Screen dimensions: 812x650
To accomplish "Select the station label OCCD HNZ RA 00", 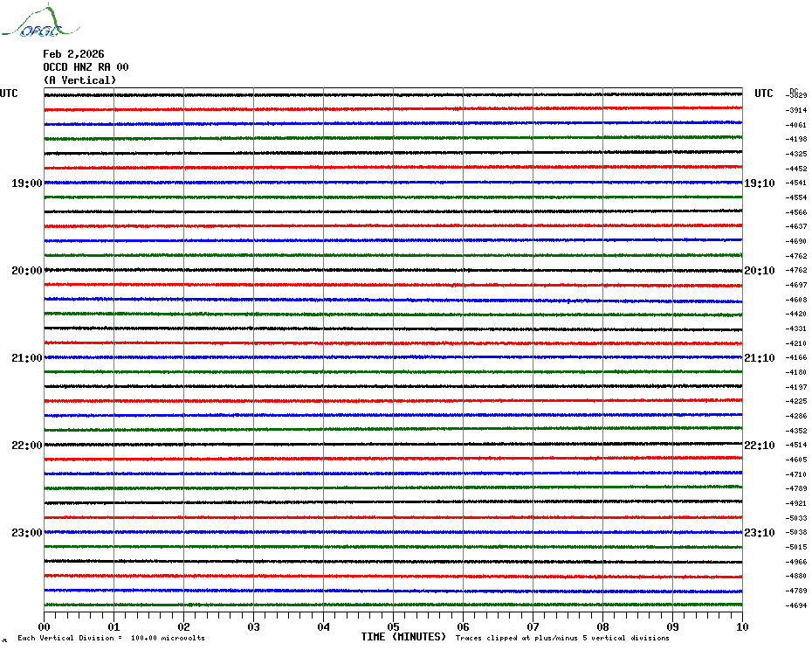I will [86, 67].
